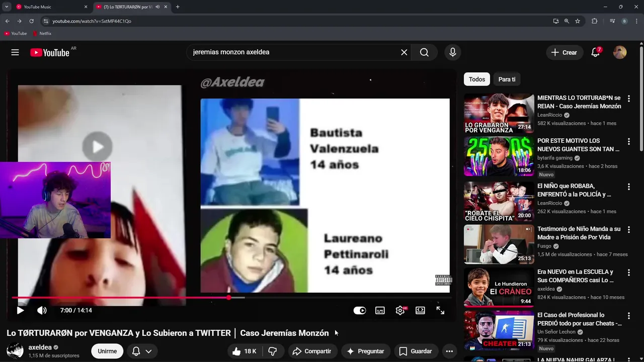Open player settings gear
The image size is (644, 362).
pyautogui.click(x=400, y=310)
